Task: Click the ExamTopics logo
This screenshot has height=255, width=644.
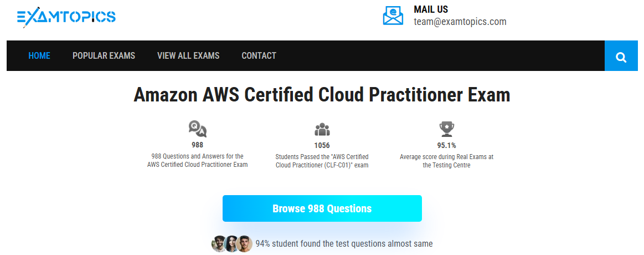Action: [66, 17]
